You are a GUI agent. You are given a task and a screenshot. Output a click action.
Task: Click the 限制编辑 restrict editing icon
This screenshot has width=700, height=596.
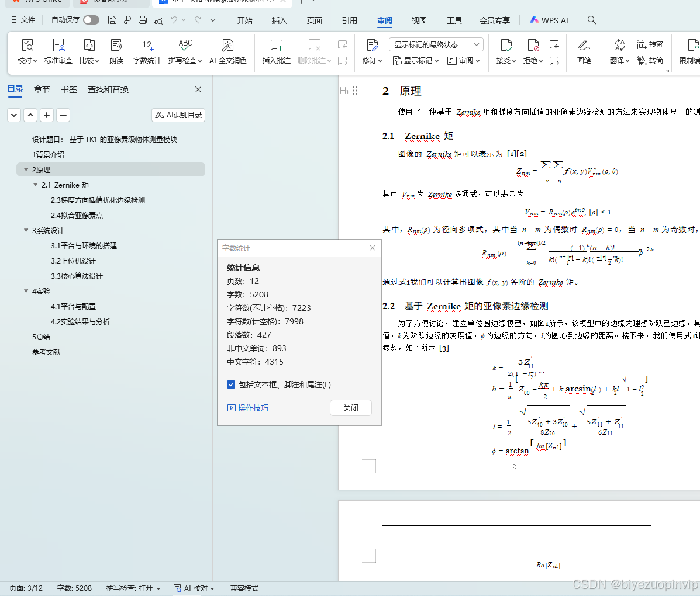[x=694, y=46]
